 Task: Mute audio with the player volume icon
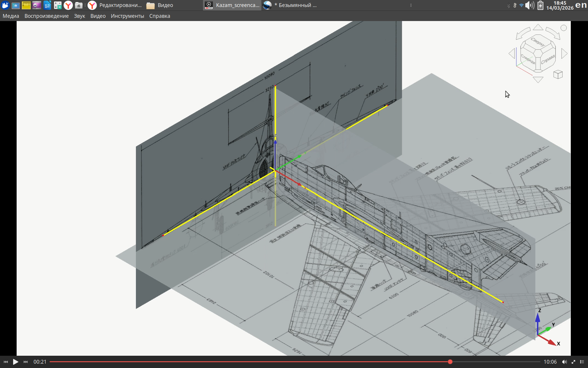563,362
